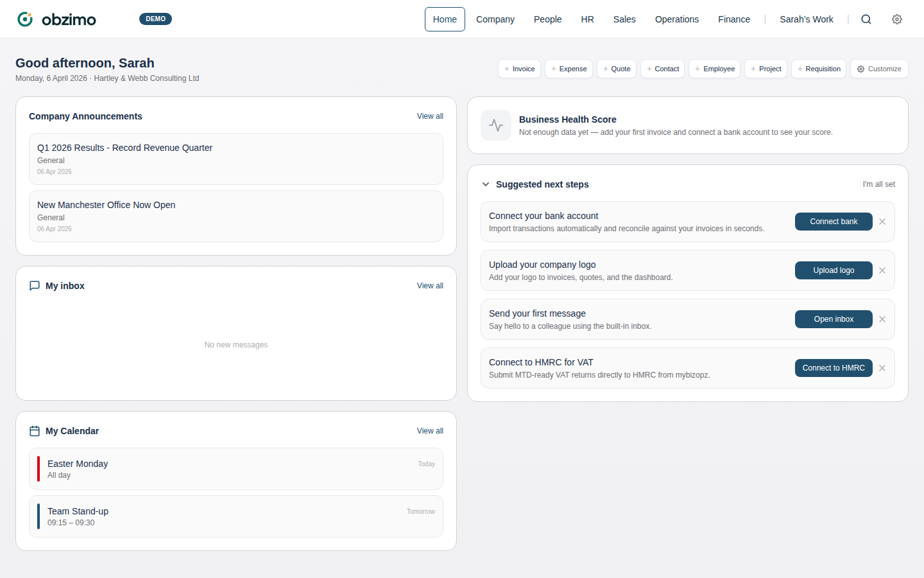Click the Business Health Score pulse icon
Screen dimensions: 924x578
tap(496, 125)
